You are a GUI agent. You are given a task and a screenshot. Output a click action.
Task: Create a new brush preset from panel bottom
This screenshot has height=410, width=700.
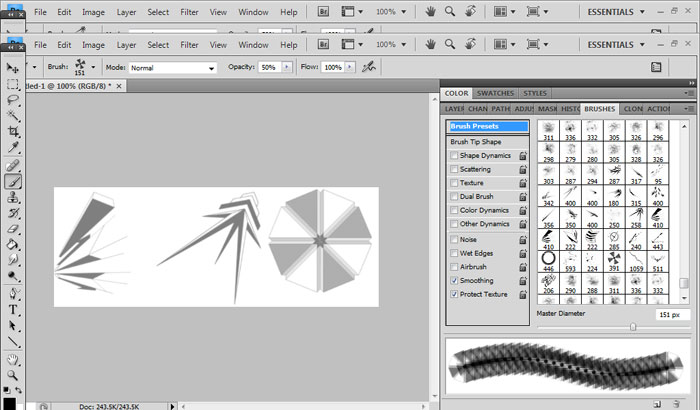point(657,404)
